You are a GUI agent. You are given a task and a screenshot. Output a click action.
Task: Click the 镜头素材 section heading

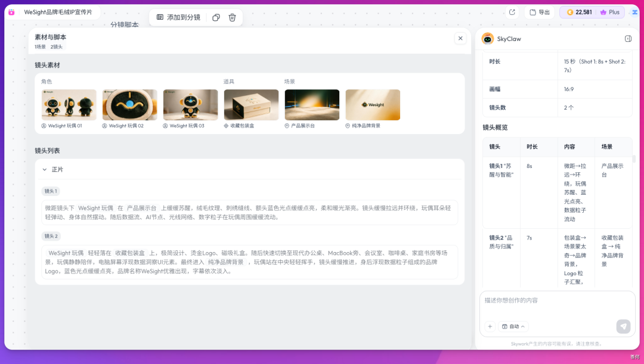click(x=47, y=65)
